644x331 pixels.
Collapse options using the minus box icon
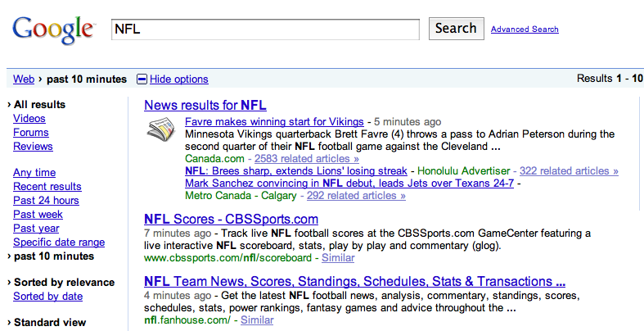pos(142,79)
